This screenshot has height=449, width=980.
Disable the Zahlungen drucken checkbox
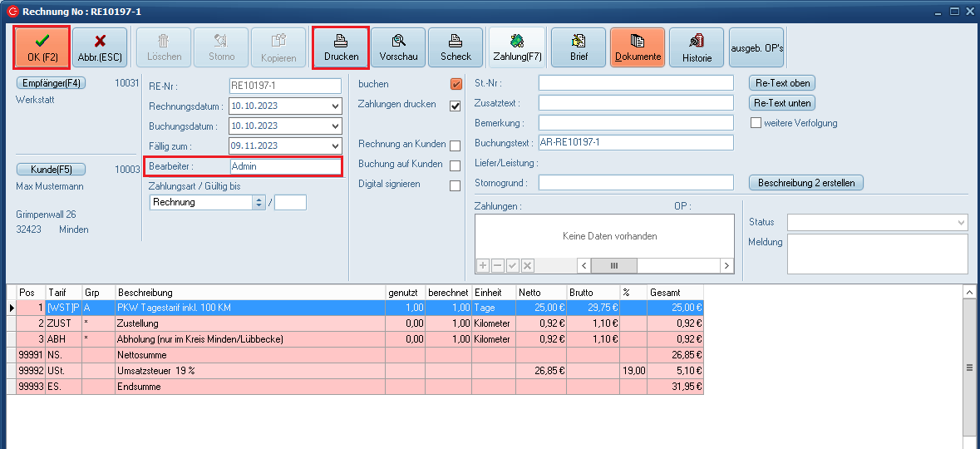pos(456,106)
